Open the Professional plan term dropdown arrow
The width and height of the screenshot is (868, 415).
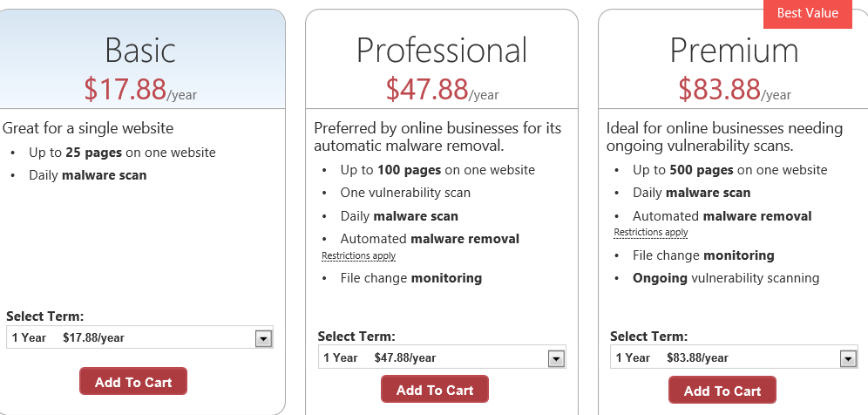[556, 358]
